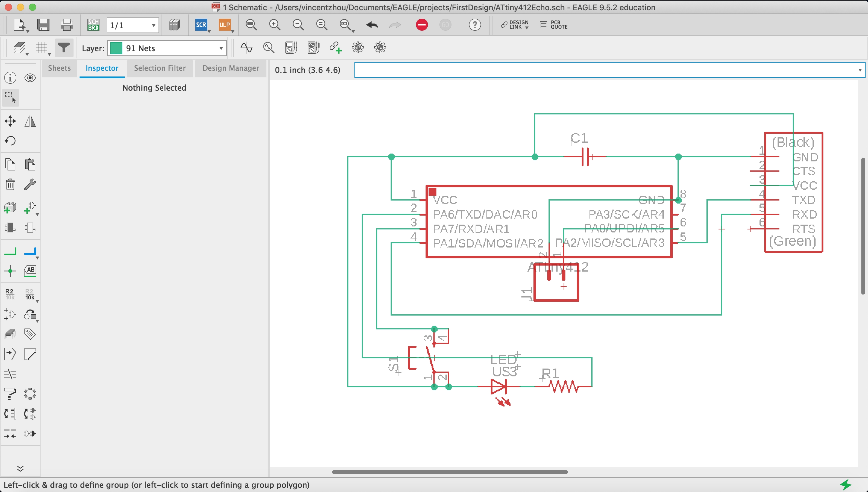This screenshot has width=868, height=492.
Task: Click the Save file icon
Action: pyautogui.click(x=43, y=25)
